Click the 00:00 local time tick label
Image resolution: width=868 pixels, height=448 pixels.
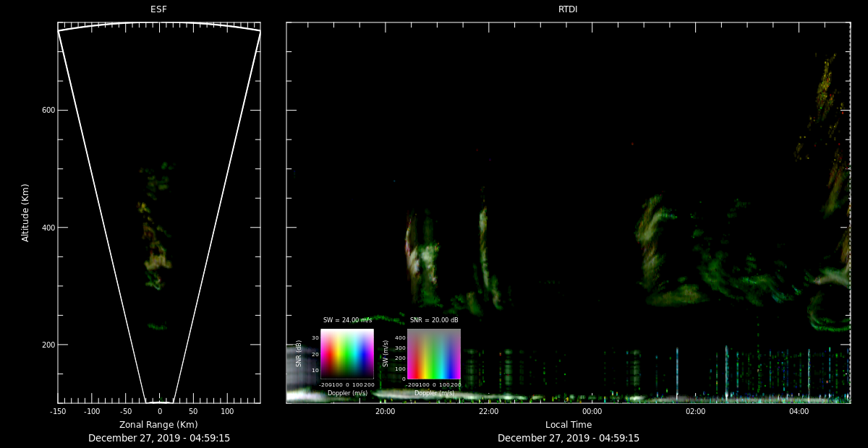click(592, 411)
